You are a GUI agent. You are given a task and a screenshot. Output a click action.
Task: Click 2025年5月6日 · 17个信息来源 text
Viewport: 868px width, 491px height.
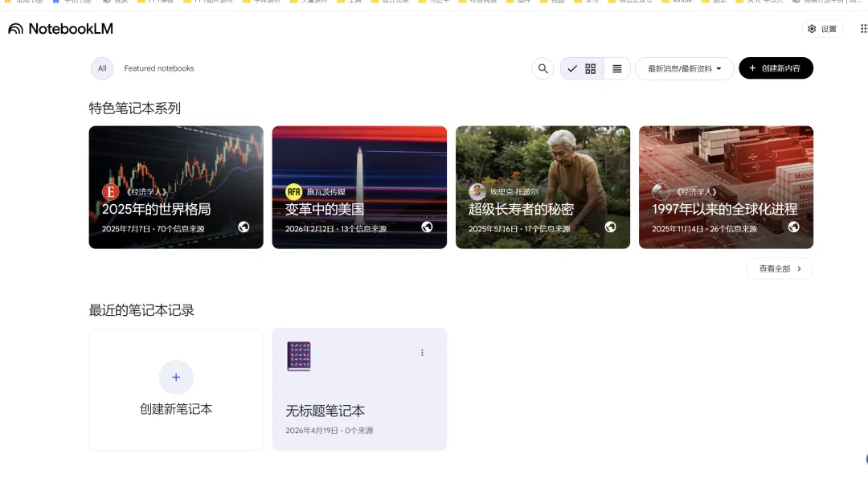pos(519,228)
